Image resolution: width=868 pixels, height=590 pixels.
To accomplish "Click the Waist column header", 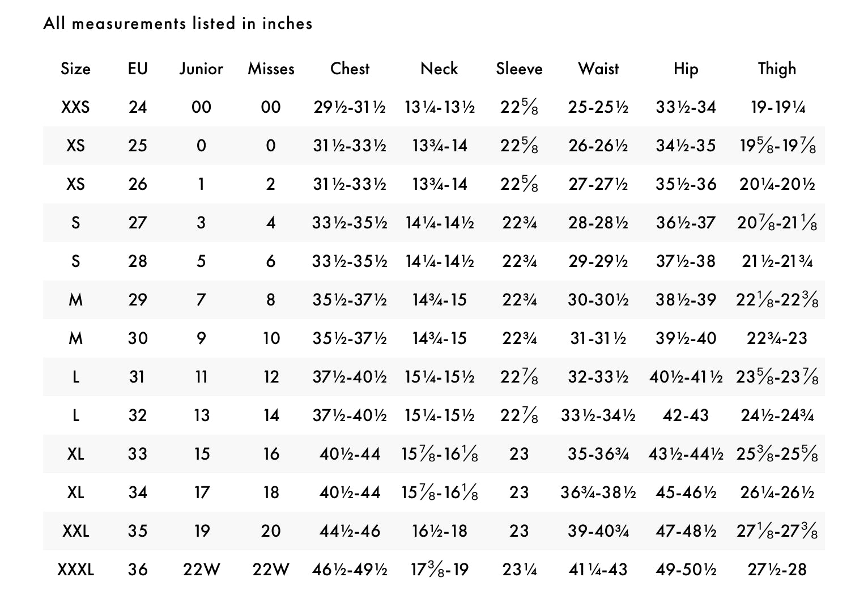I will pos(598,69).
